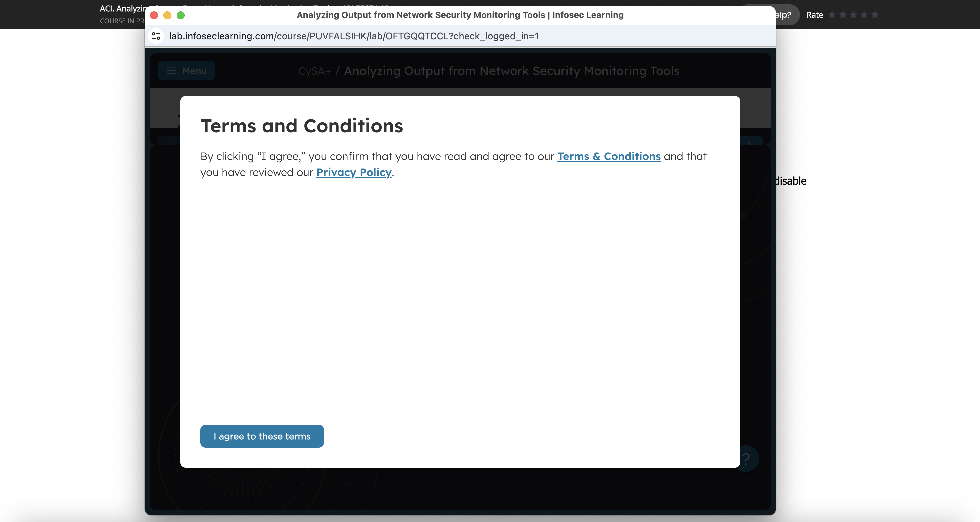Image resolution: width=980 pixels, height=522 pixels.
Task: Rate the course with the first star
Action: [x=832, y=15]
